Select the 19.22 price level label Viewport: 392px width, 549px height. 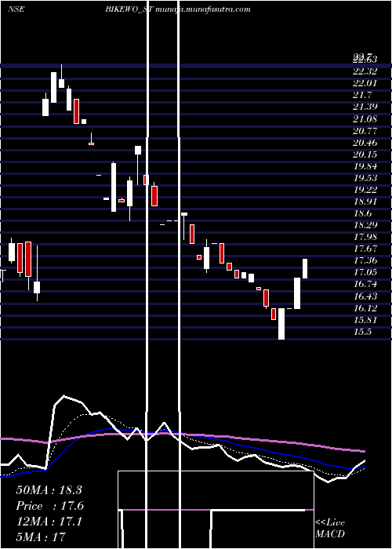365,190
